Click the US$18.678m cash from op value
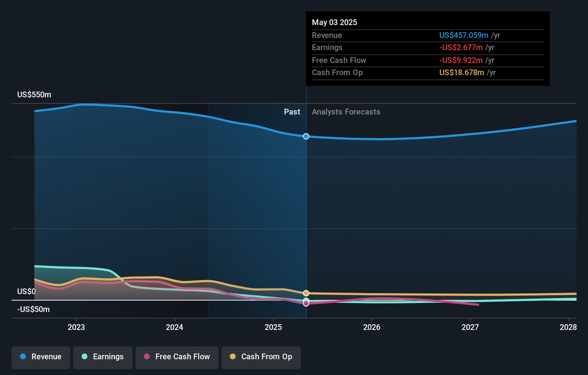Viewport: 588px width, 375px height. [x=462, y=72]
